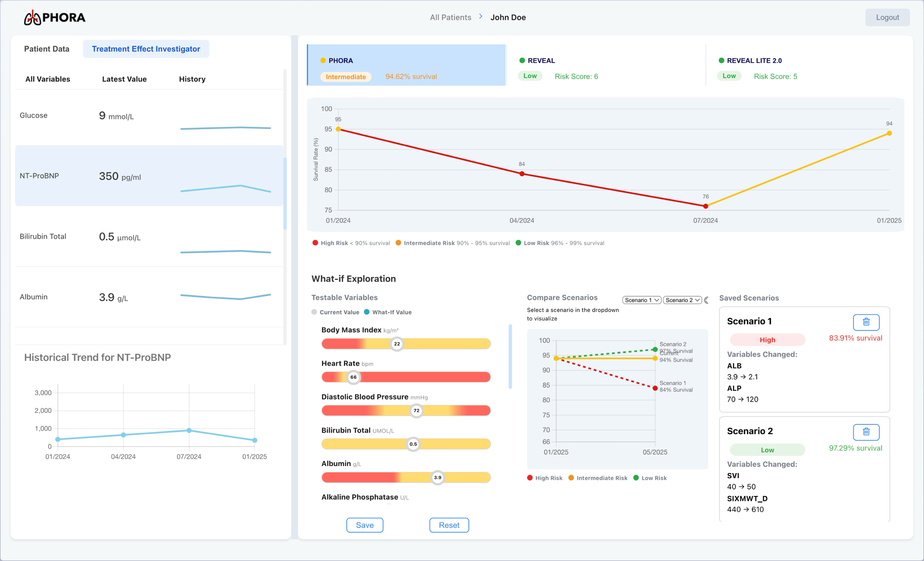Click Diastolic Blood Pressure slider handle 72
Image resolution: width=924 pixels, height=561 pixels.
coord(416,410)
